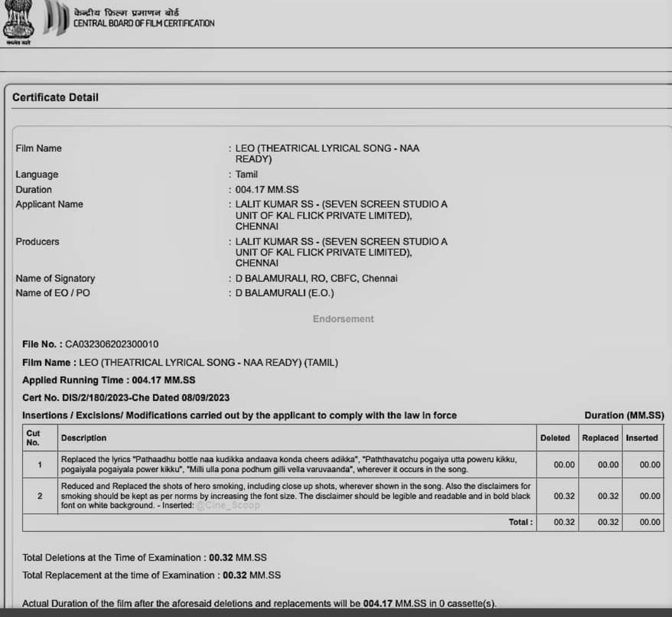This screenshot has width=672, height=617.
Task: Select the 'Language' field label
Action: pos(37,174)
